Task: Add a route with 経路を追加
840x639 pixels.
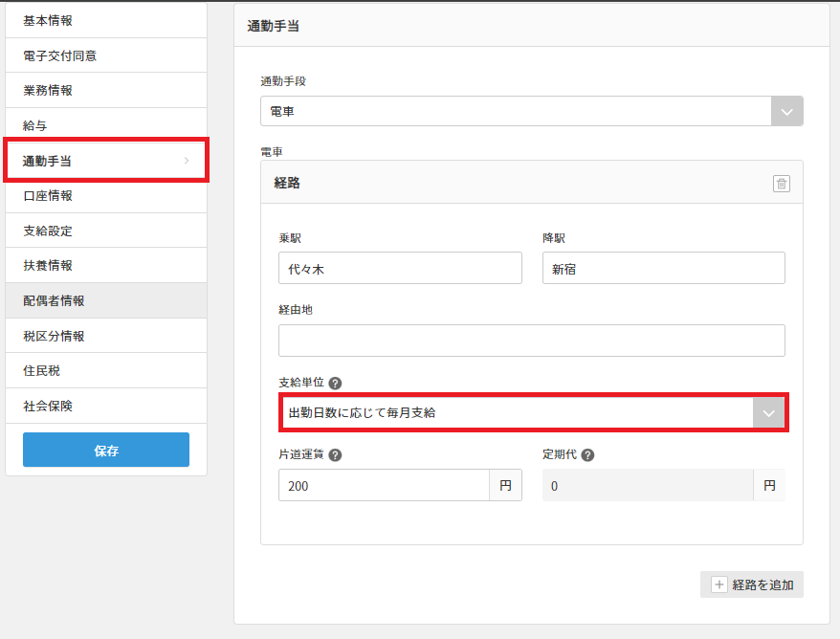Action: point(752,584)
